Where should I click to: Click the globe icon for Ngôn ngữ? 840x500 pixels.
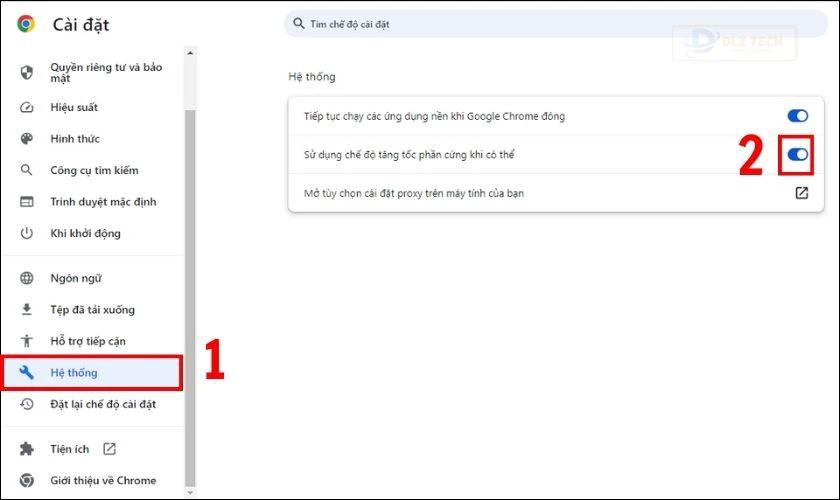[27, 278]
